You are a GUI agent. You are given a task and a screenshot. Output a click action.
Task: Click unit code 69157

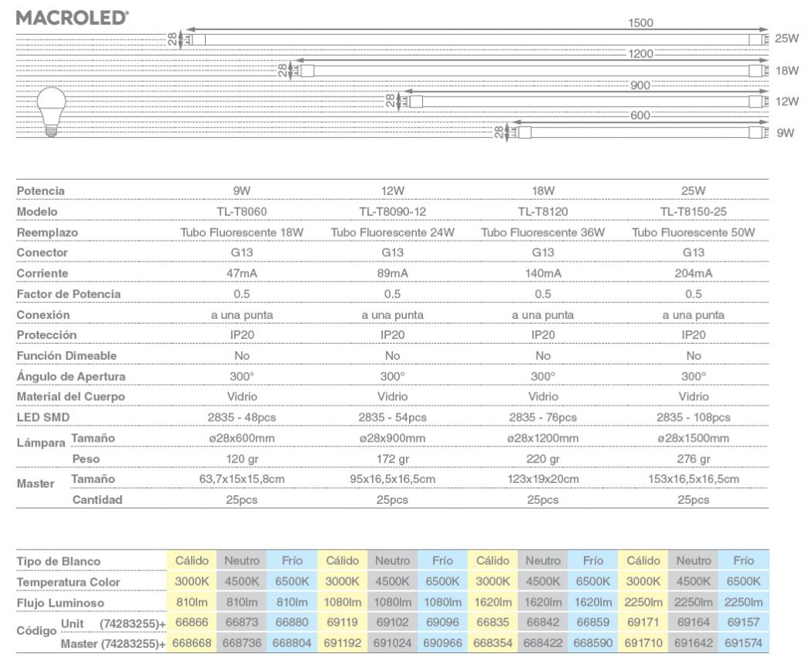click(x=744, y=622)
